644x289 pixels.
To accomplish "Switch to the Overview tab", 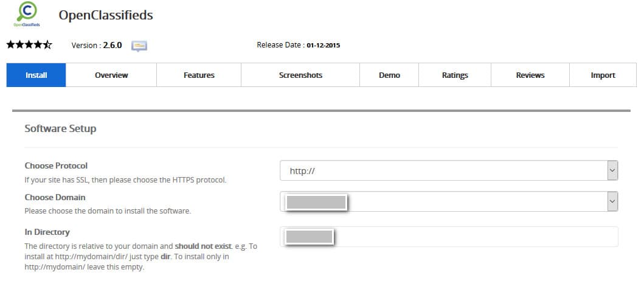I will tap(111, 75).
